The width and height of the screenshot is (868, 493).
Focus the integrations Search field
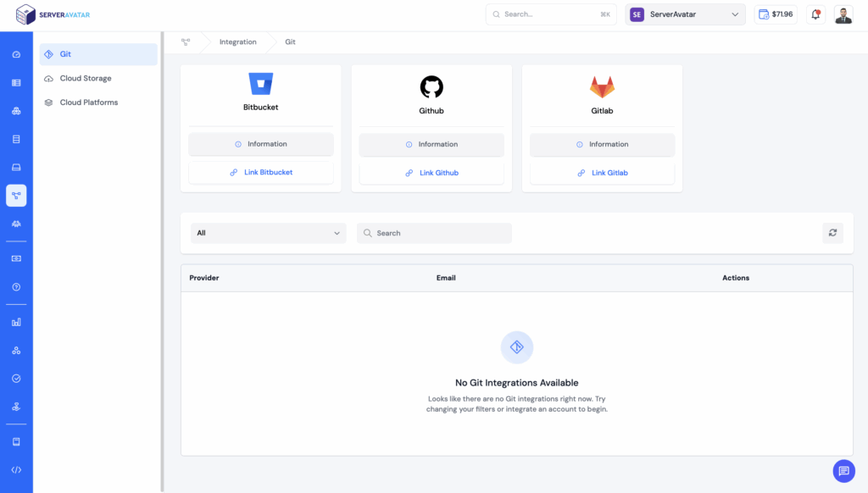pyautogui.click(x=434, y=233)
